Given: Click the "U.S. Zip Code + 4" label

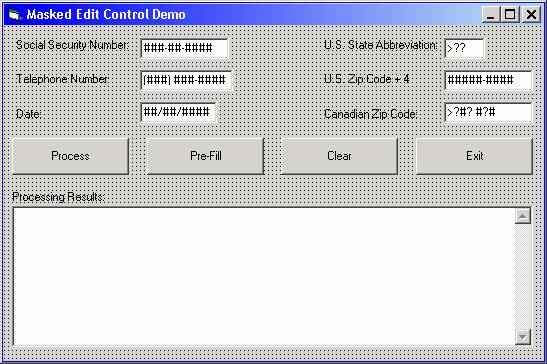Looking at the screenshot, I should pyautogui.click(x=366, y=79).
